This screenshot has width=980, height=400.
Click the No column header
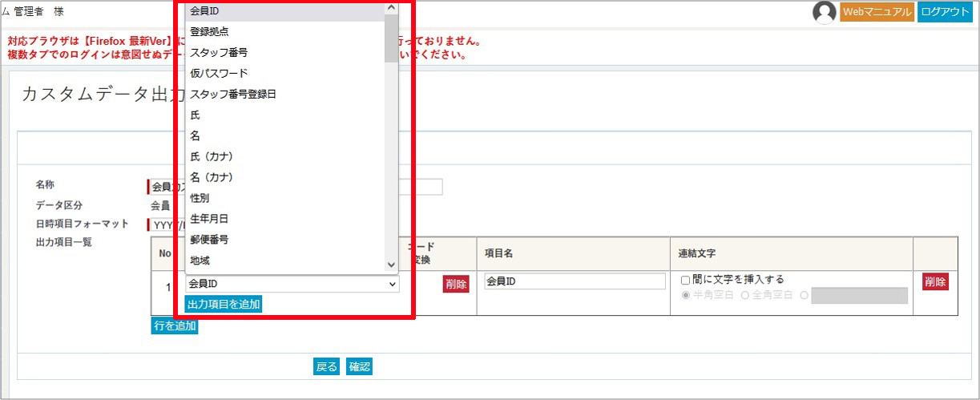coord(165,253)
